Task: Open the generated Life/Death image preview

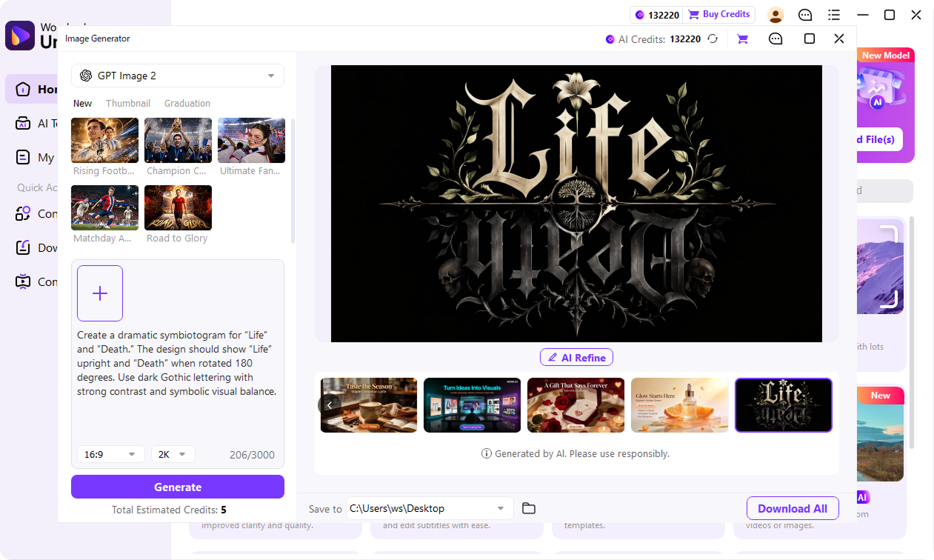Action: pos(576,204)
